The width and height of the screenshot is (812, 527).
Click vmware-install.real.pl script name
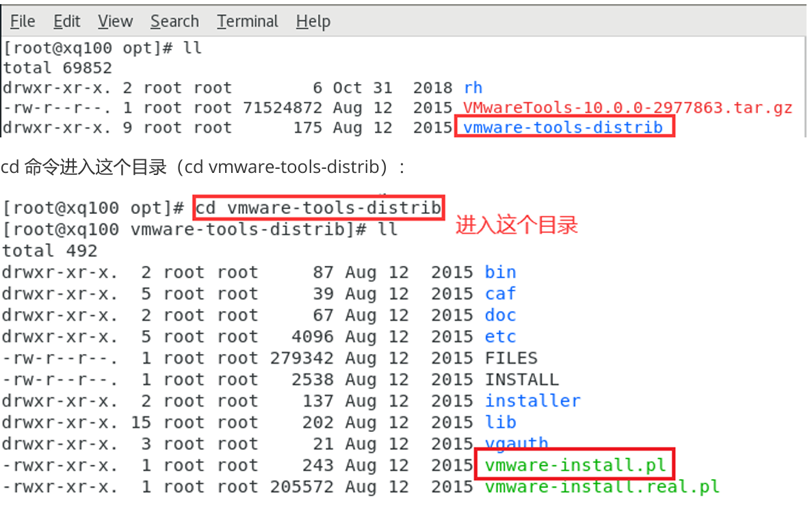click(x=602, y=487)
